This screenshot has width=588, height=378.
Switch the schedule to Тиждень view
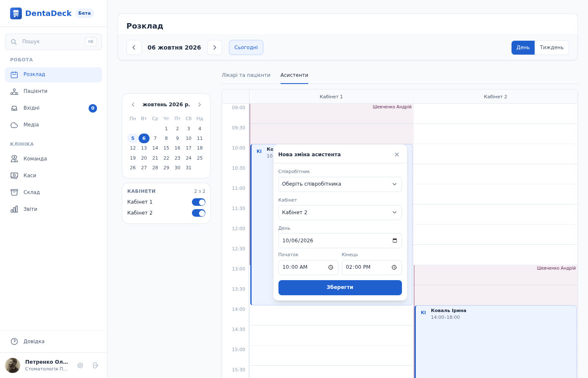pos(551,47)
